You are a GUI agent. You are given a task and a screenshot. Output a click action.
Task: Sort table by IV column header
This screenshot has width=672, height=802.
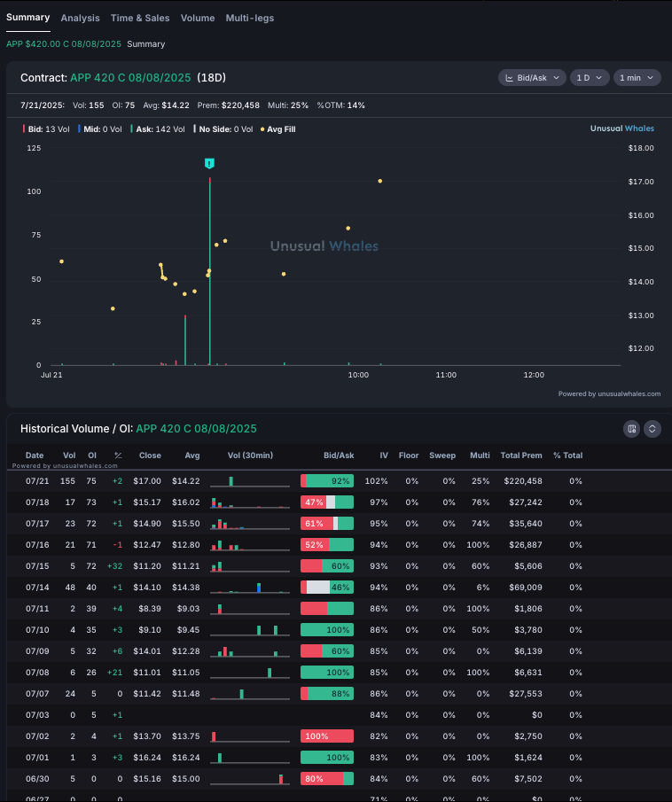[x=384, y=456]
